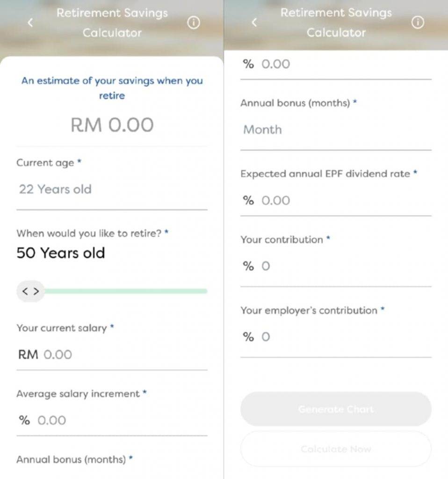This screenshot has height=479, width=448.
Task: Click Your employer's contribution percentage field
Action: pos(336,337)
